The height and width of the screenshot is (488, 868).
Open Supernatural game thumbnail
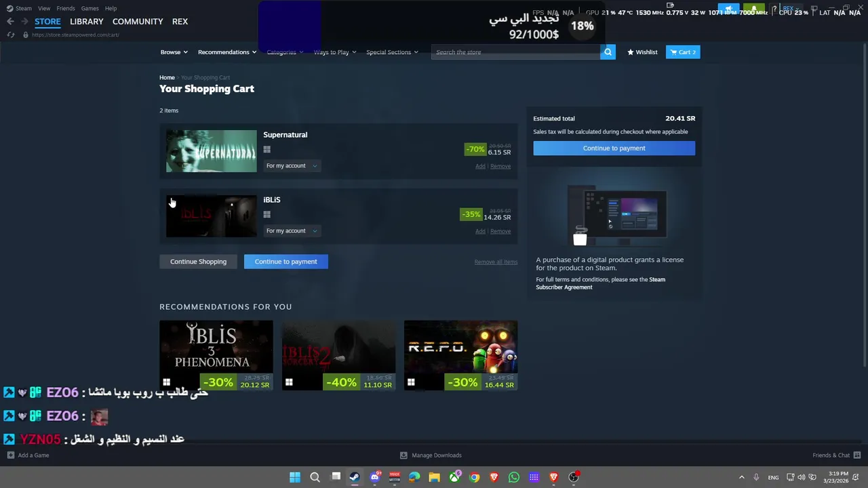coord(212,151)
